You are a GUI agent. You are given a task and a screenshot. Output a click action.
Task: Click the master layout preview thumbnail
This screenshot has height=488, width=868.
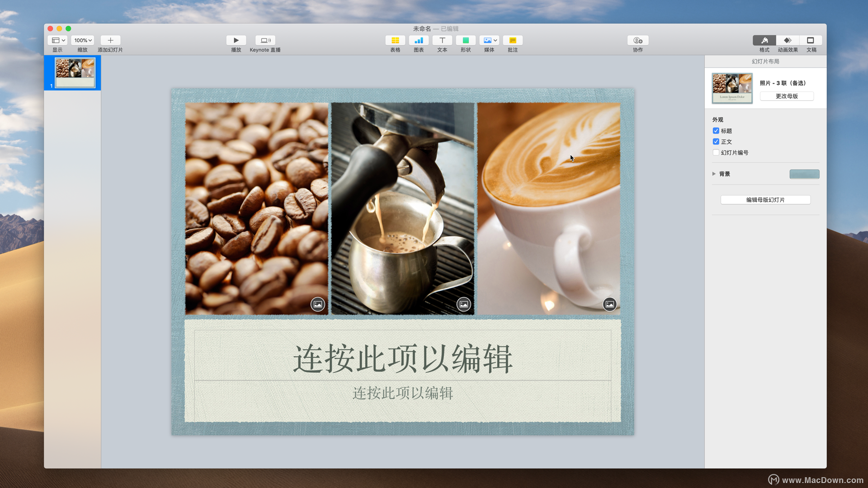(732, 88)
